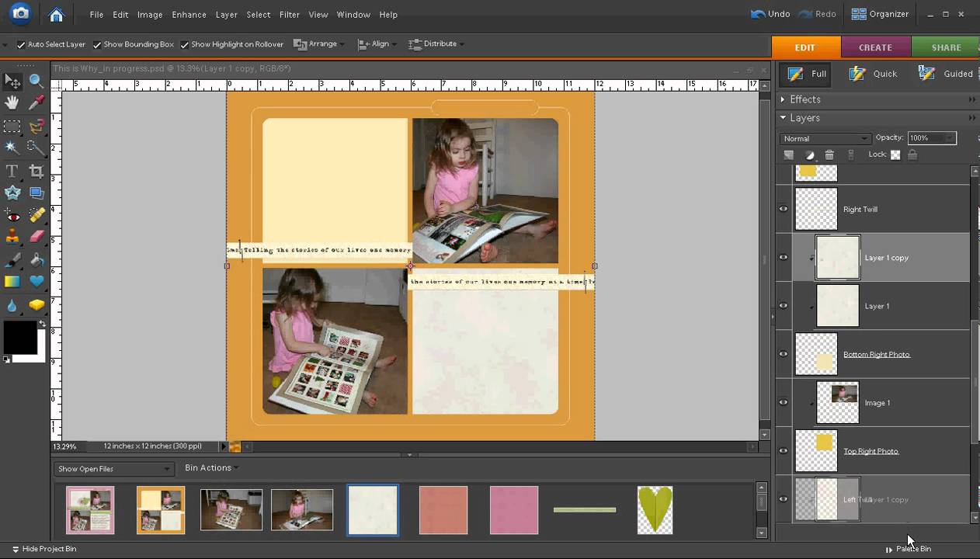Image resolution: width=980 pixels, height=559 pixels.
Task: Select the Quick Selection tool
Action: click(x=36, y=148)
